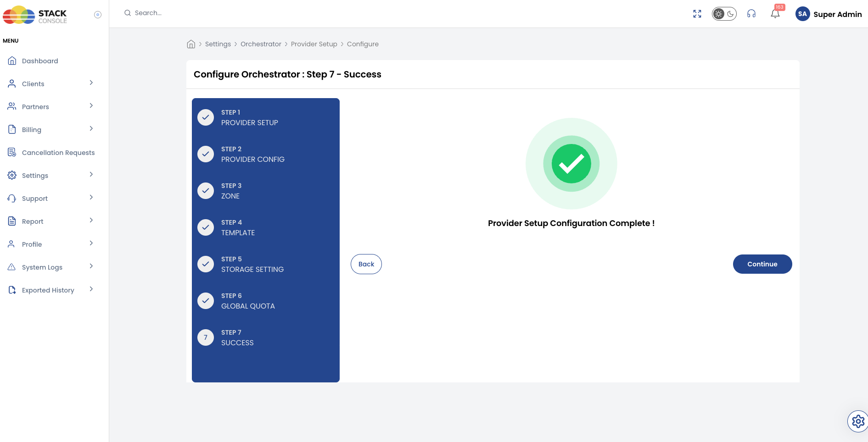Open Provider Setup breadcrumb link
The width and height of the screenshot is (868, 442).
pyautogui.click(x=314, y=44)
